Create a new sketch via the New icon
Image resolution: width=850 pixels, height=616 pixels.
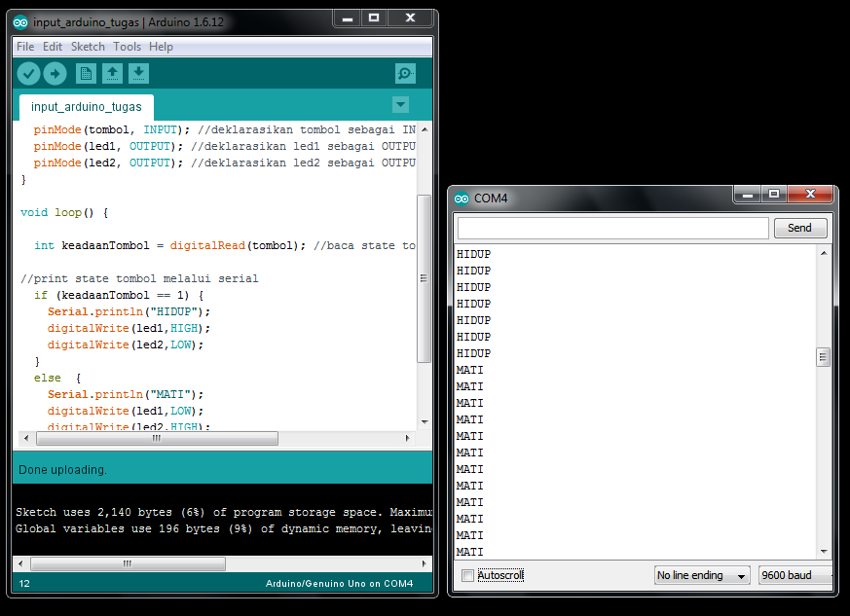pos(86,73)
